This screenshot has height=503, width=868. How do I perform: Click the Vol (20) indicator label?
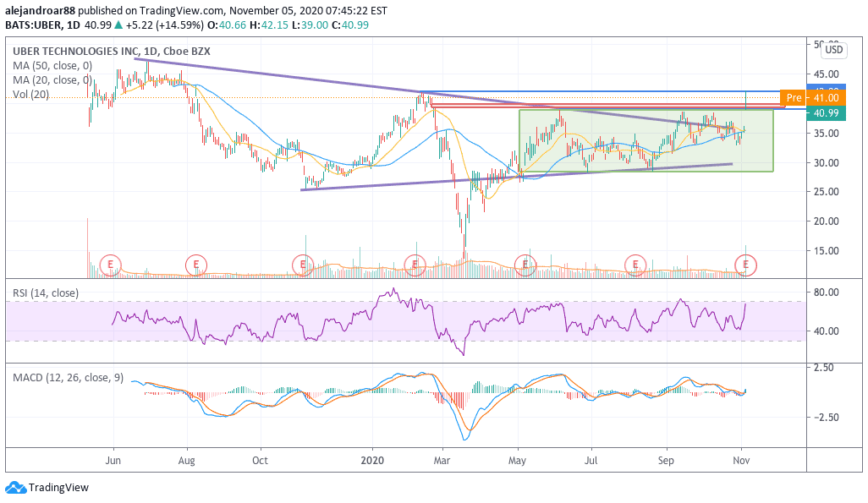[31, 95]
